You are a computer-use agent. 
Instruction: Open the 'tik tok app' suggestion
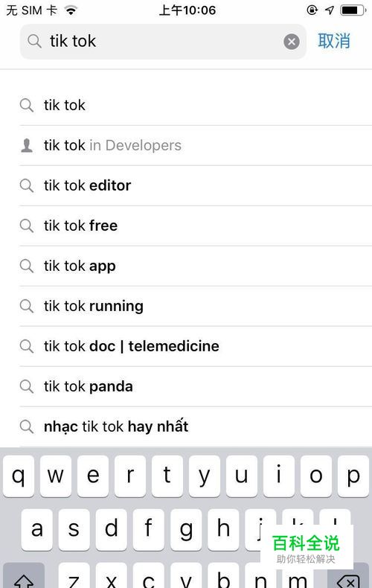[196, 266]
